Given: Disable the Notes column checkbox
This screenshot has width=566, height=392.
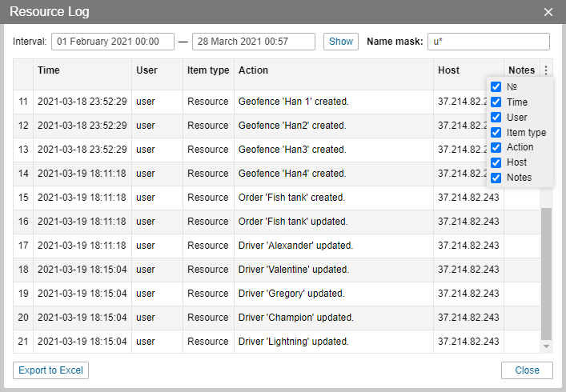Looking at the screenshot, I should [x=496, y=178].
